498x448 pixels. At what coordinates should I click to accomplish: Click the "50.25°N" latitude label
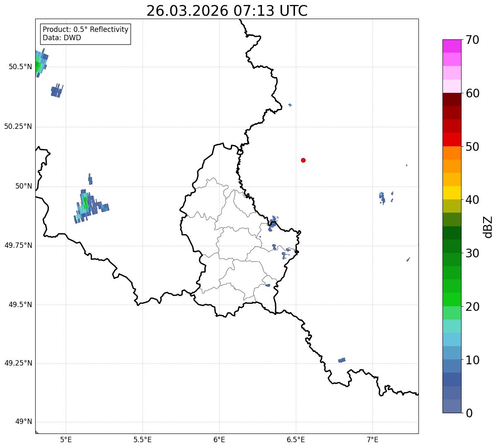click(18, 126)
